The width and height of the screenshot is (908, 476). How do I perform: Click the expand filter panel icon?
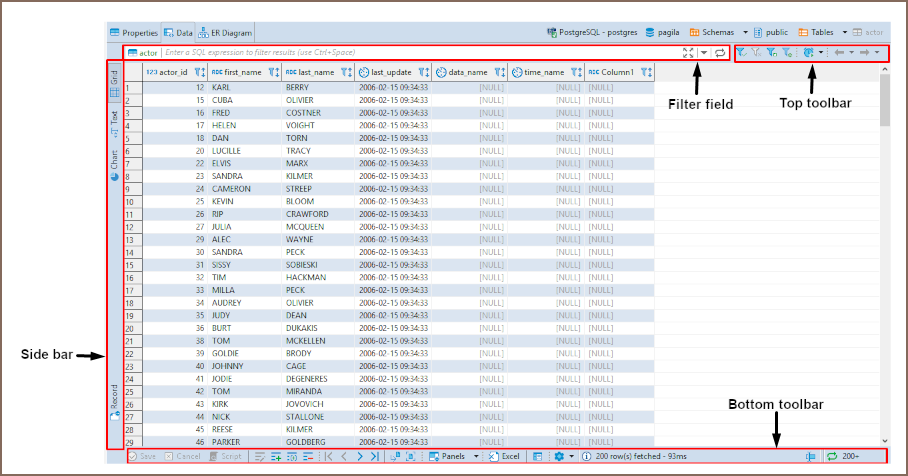(688, 52)
